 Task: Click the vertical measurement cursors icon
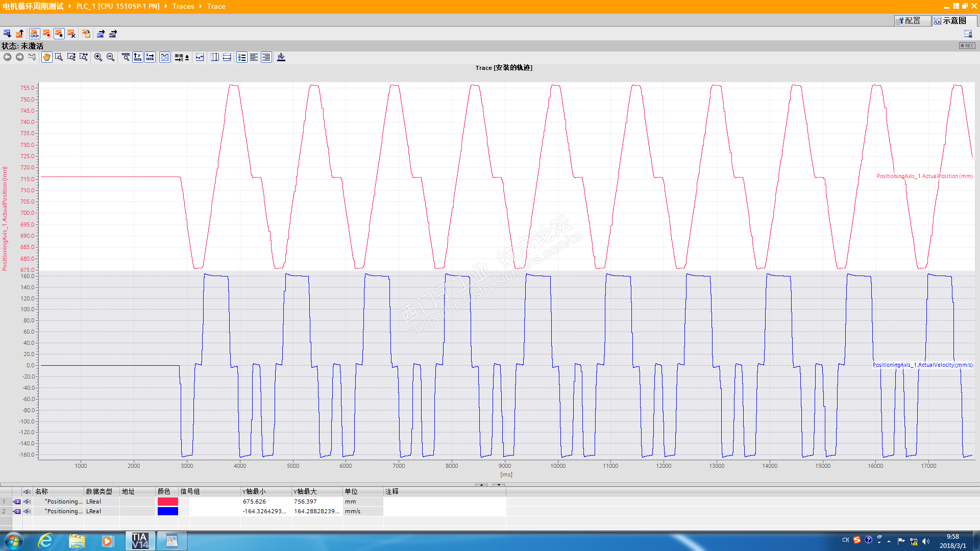[x=215, y=57]
